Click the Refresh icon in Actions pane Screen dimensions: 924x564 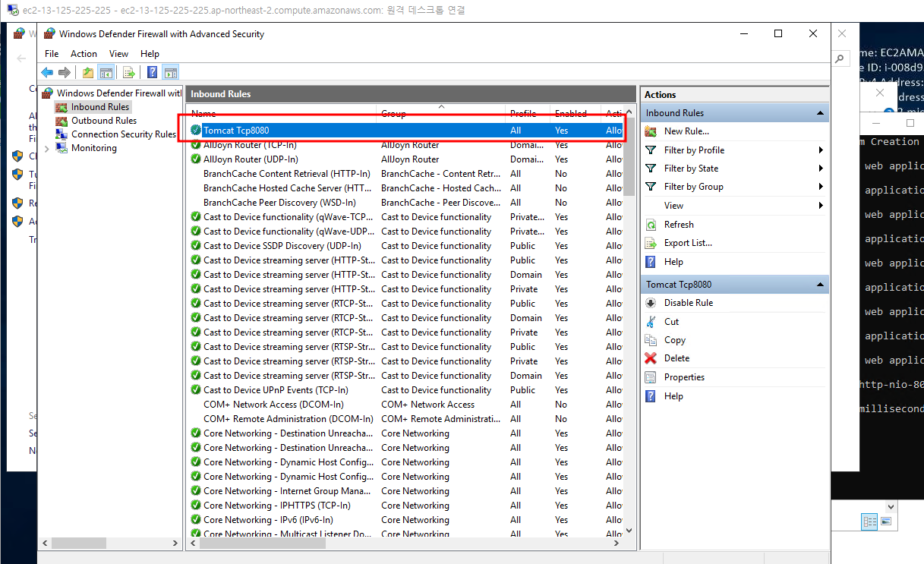[x=651, y=225]
